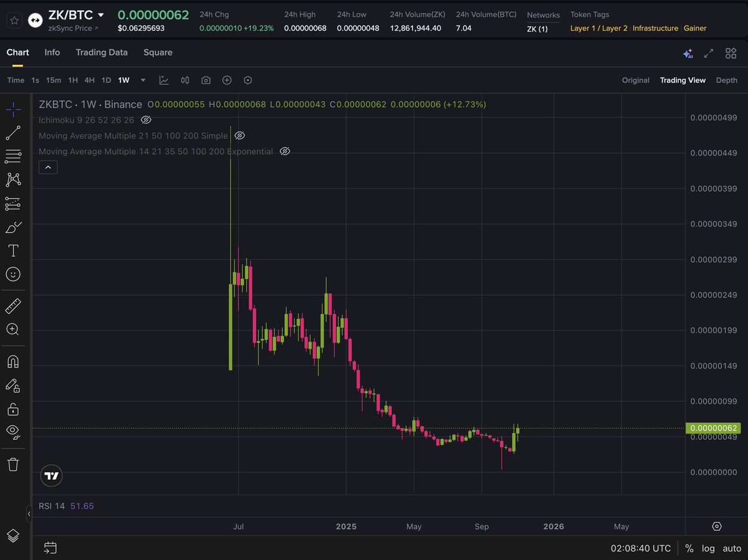Toggle auto scale mode
The height and width of the screenshot is (560, 748).
click(731, 548)
